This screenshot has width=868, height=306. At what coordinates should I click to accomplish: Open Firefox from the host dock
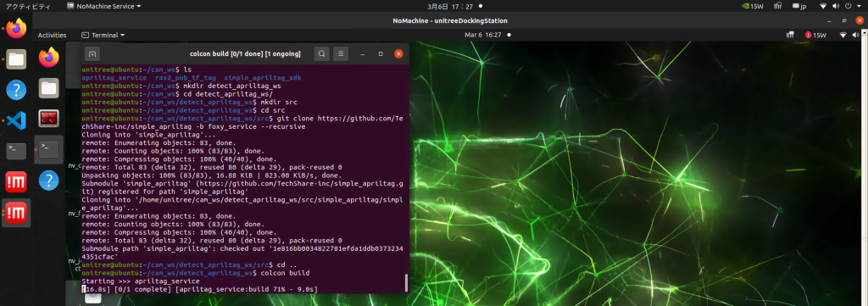point(17,28)
